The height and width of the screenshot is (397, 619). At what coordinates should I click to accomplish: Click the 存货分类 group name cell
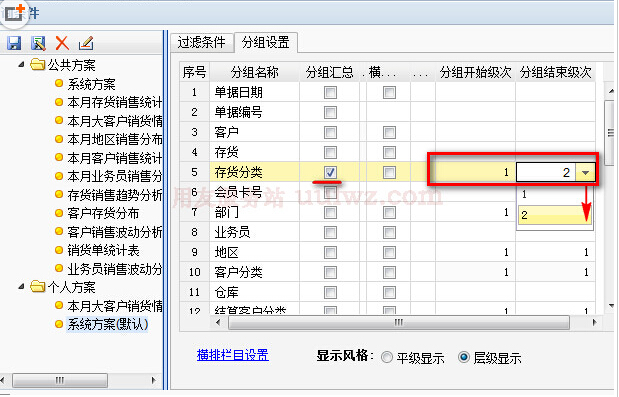[255, 172]
